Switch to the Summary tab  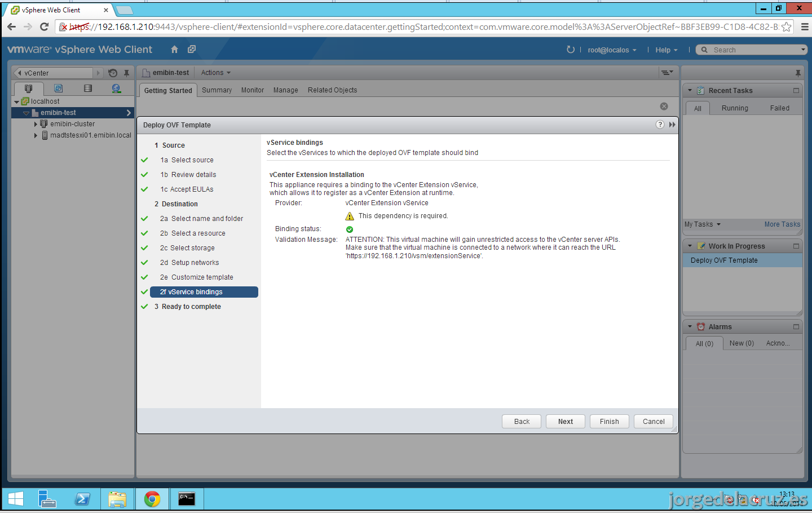click(217, 90)
